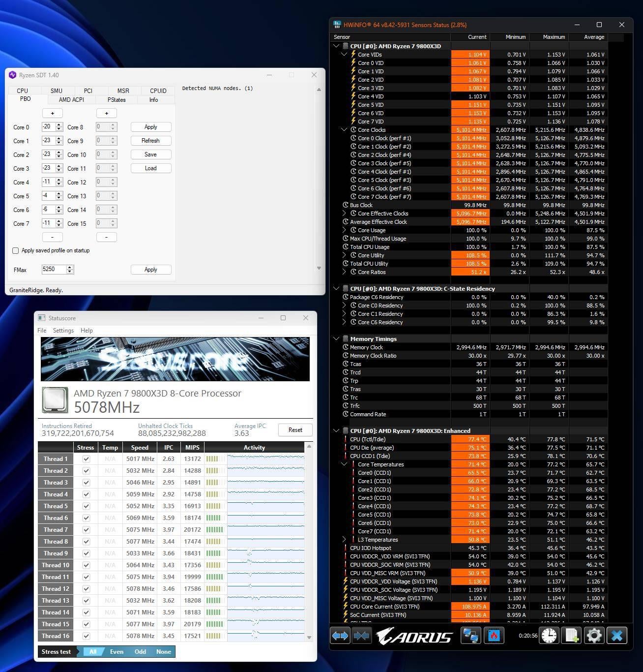The height and width of the screenshot is (672, 643).
Task: Open HWiNFO sensor settings gear icon
Action: click(x=594, y=636)
